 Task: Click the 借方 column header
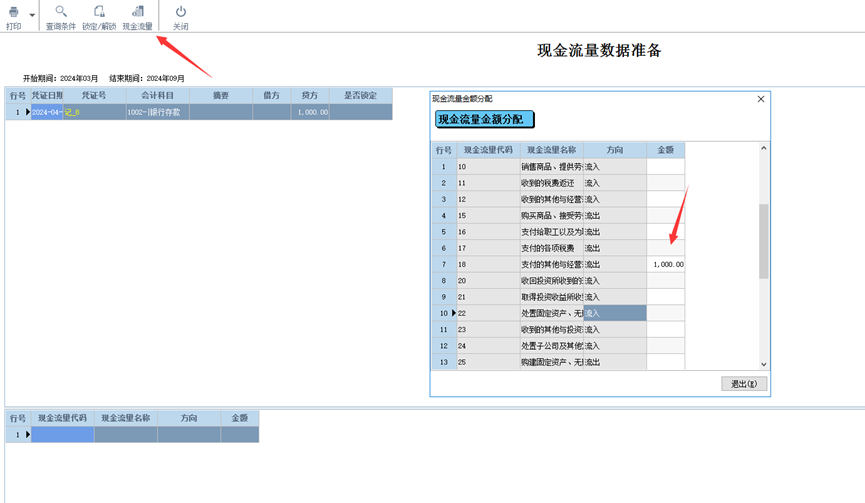[x=271, y=95]
